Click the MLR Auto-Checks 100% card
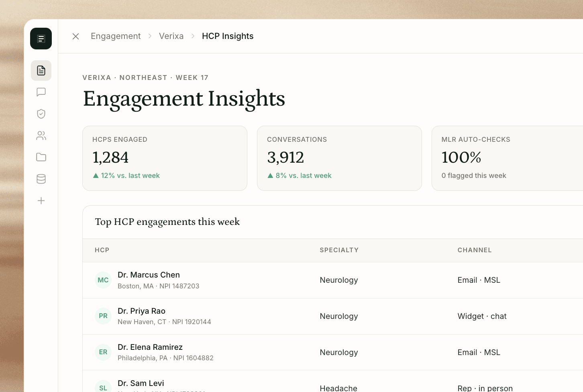The image size is (583, 392). pyautogui.click(x=507, y=158)
